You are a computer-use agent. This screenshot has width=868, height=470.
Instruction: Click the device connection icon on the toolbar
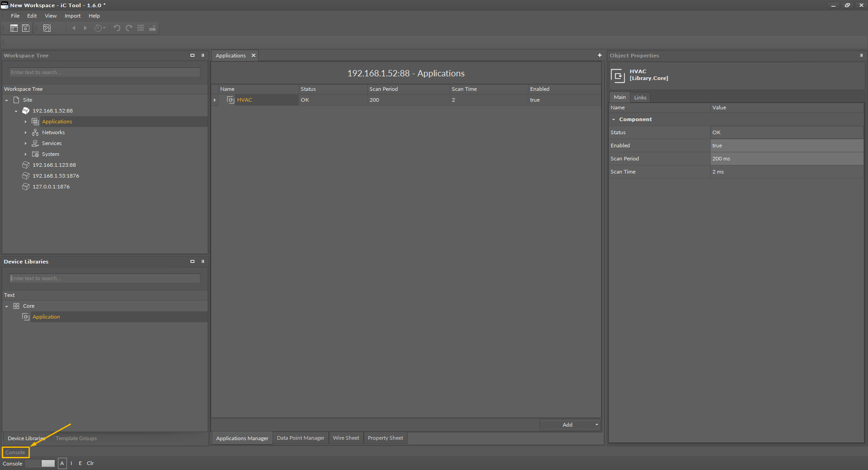[152, 28]
